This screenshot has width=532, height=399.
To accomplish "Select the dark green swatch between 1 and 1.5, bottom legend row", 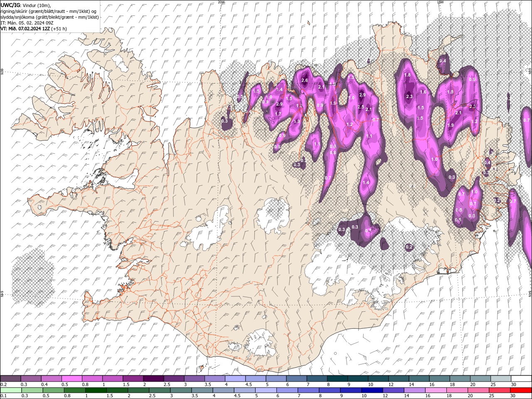I will 96,390.
